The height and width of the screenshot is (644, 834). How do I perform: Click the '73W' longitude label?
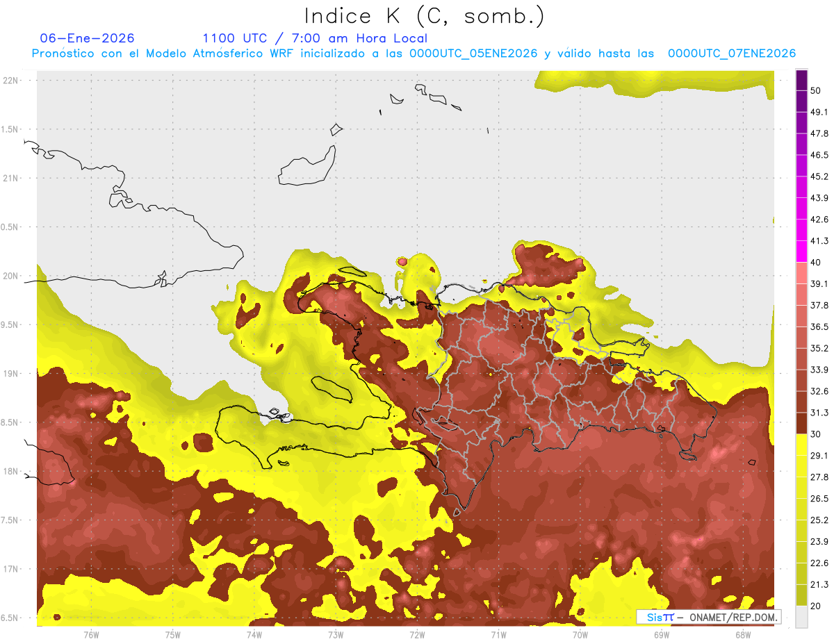(x=336, y=635)
